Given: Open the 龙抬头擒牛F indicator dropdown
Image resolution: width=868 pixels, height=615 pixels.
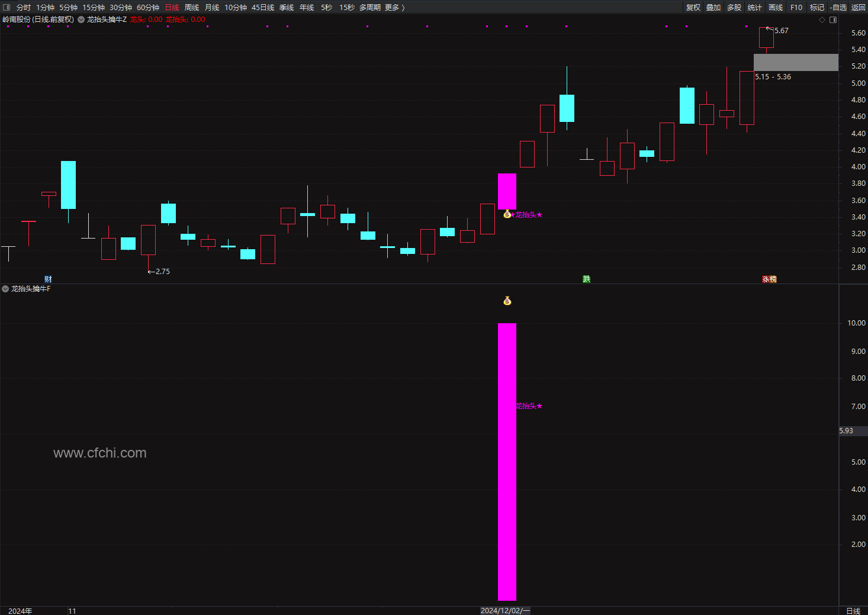Looking at the screenshot, I should pos(5,289).
